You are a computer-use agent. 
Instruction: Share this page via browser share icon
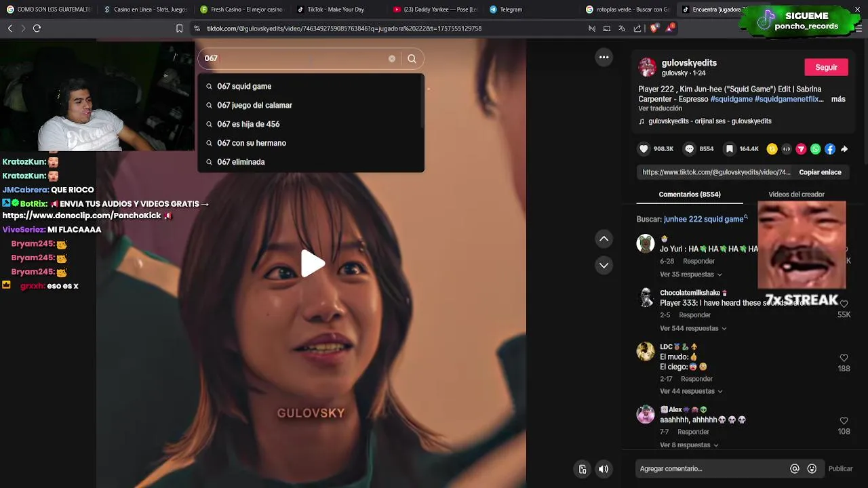click(x=637, y=28)
